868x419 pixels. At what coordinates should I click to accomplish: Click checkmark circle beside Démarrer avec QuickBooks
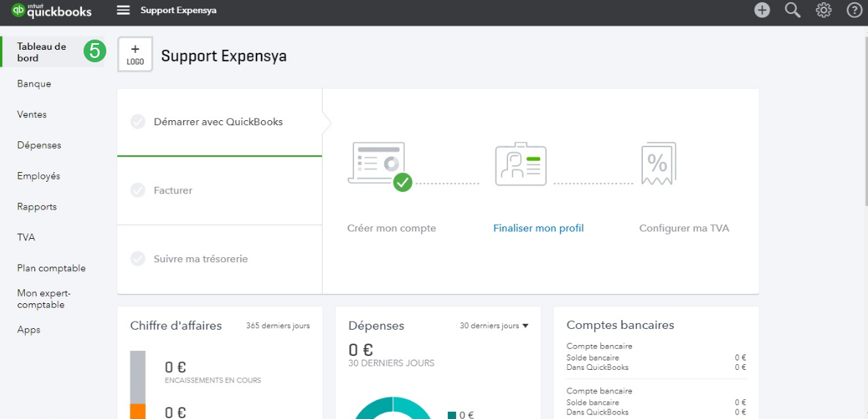pos(138,122)
